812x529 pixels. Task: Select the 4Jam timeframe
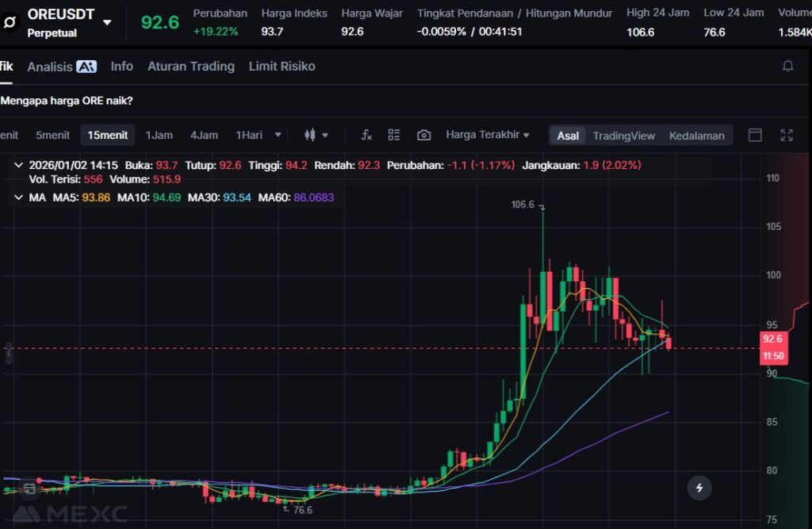coord(204,135)
